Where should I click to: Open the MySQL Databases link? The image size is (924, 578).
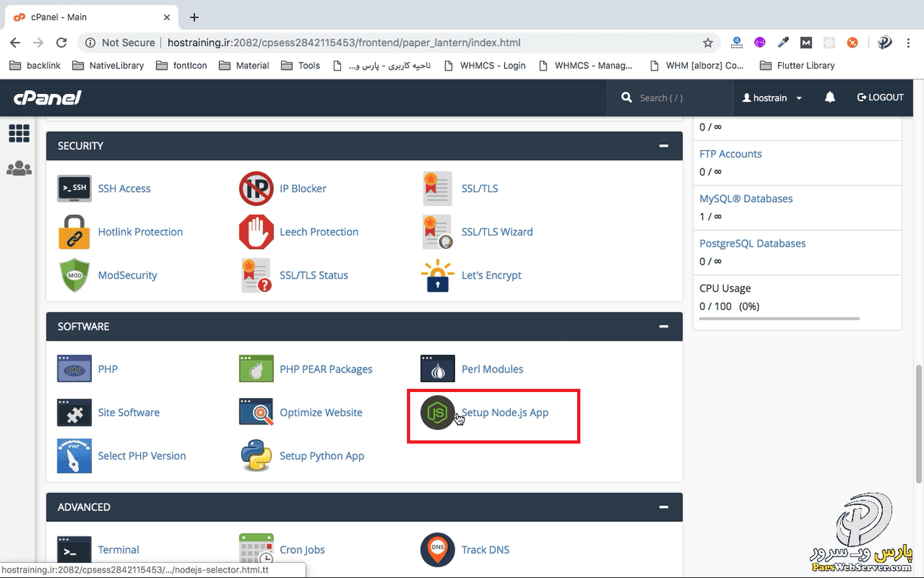point(746,199)
